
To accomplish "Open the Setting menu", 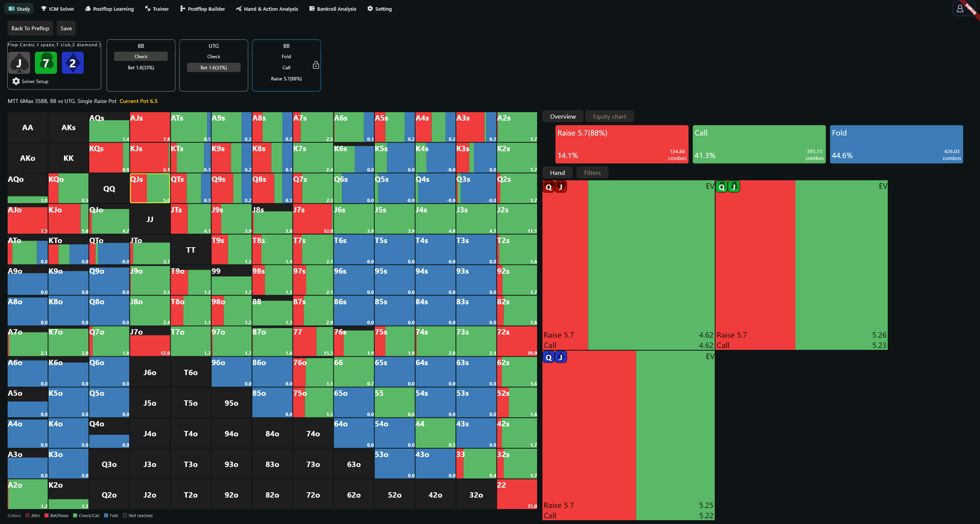I will click(379, 9).
